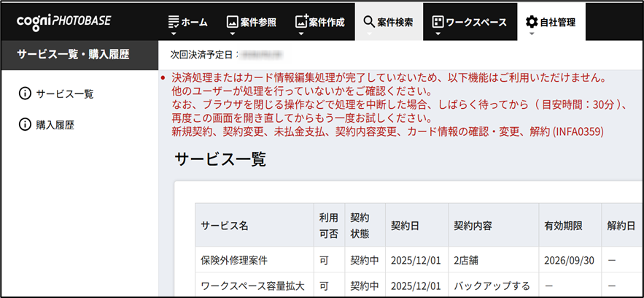The width and height of the screenshot is (644, 298).
Task: Expand the dropdown arrow under ホーム
Action: point(174,34)
